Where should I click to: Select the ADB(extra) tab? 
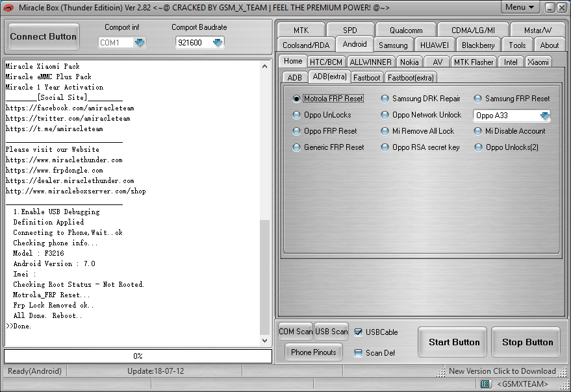pos(329,77)
